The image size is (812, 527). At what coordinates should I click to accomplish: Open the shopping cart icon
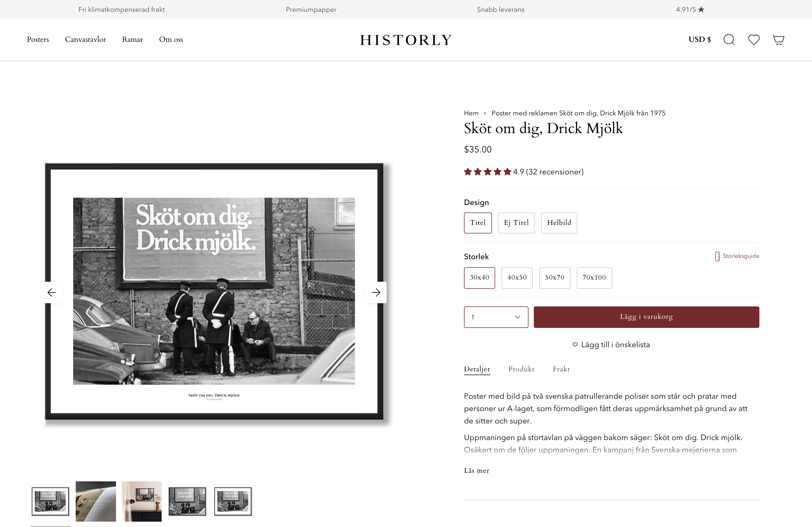(778, 39)
